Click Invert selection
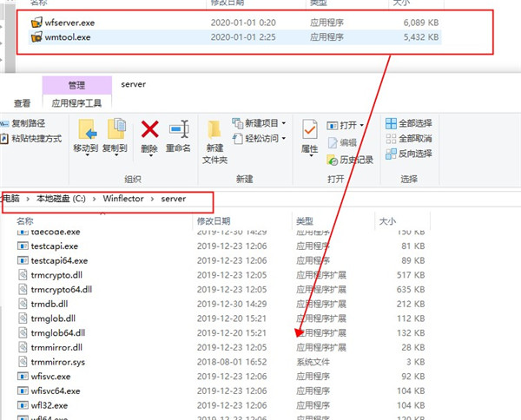Image resolution: width=521 pixels, height=420 pixels. (x=409, y=154)
